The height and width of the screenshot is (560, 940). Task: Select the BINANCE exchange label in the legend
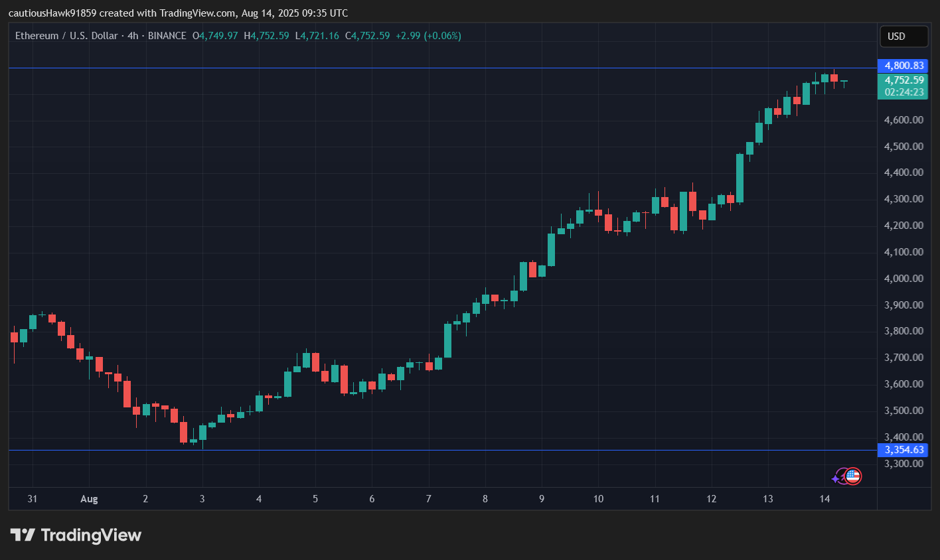[x=167, y=36]
